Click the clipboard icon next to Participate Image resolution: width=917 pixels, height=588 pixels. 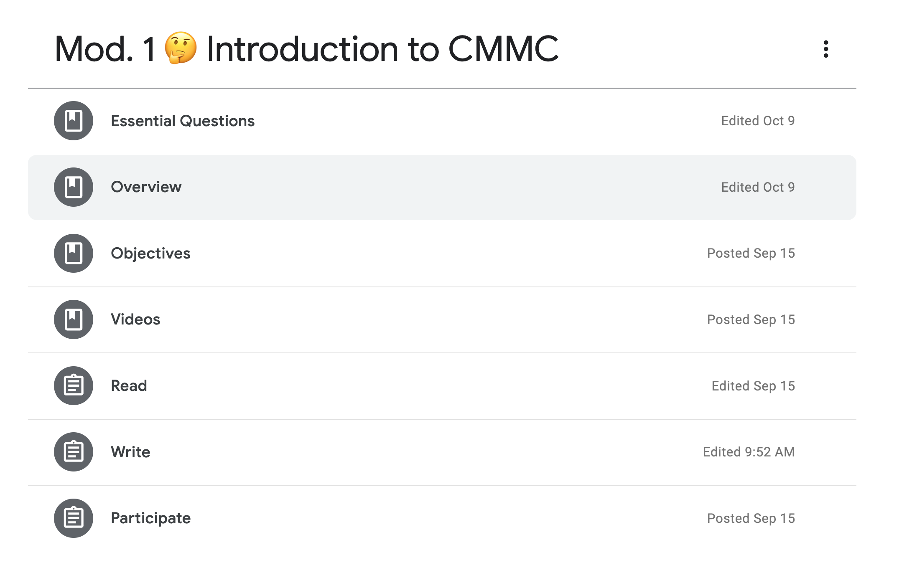[74, 518]
